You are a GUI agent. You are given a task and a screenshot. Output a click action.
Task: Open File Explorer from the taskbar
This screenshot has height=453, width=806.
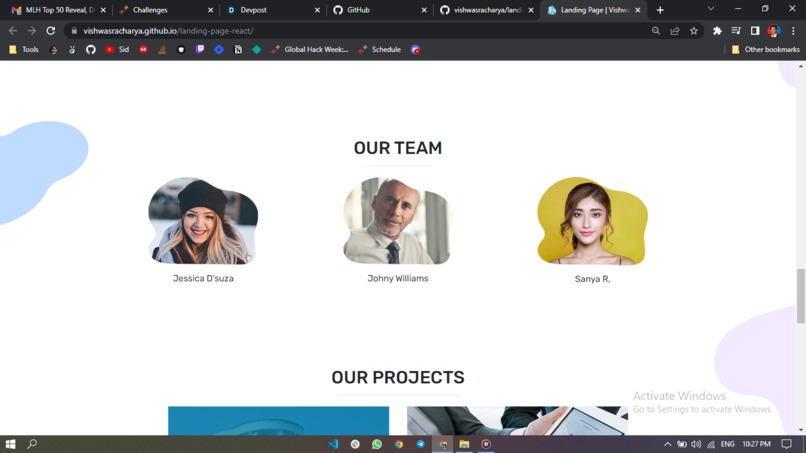pyautogui.click(x=464, y=444)
